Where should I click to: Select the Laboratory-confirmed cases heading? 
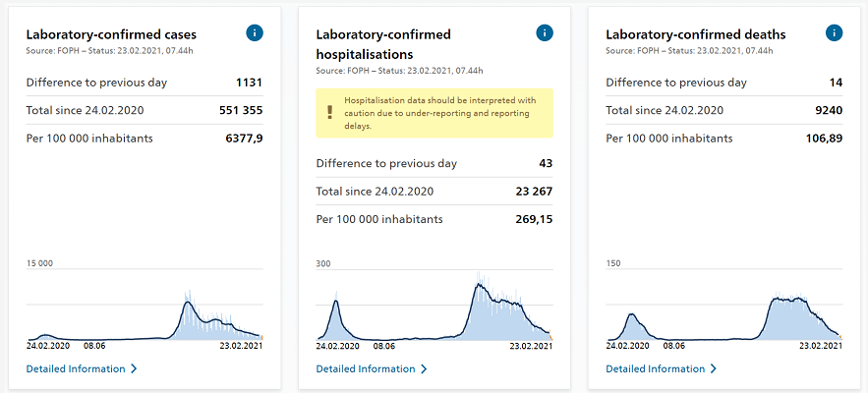[x=111, y=34]
